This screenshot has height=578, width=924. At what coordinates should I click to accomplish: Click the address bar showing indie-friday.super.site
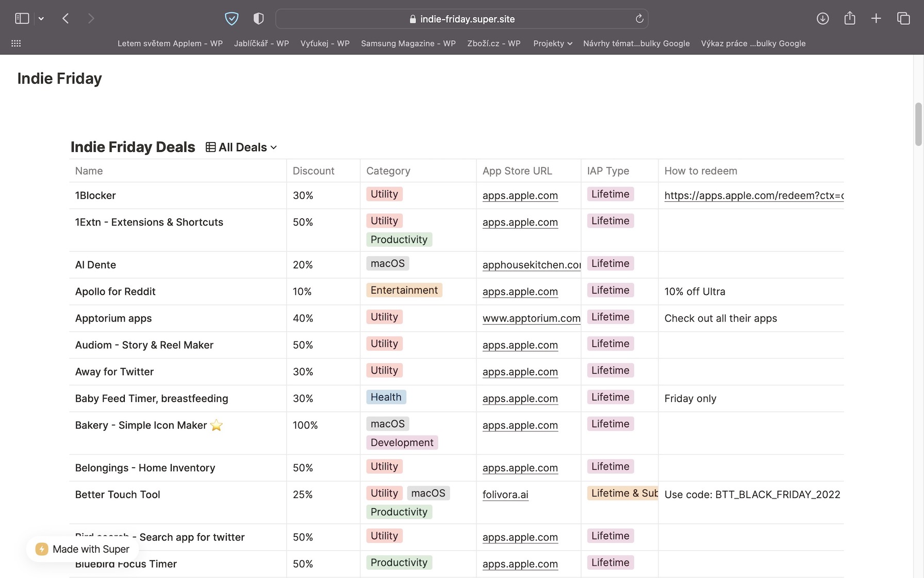click(461, 19)
